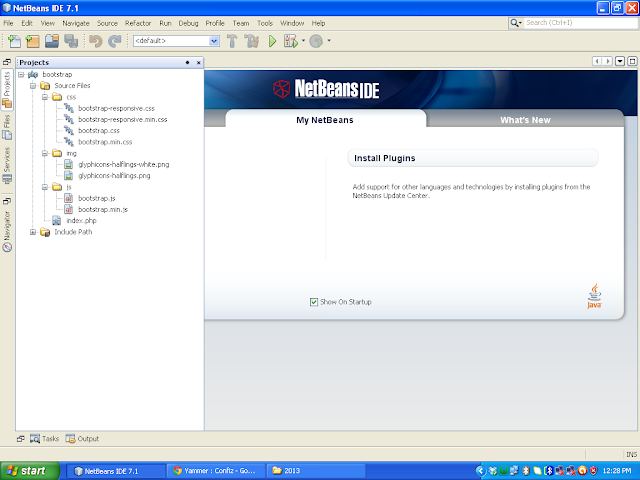
Task: Open the Navigate menu
Action: point(76,23)
